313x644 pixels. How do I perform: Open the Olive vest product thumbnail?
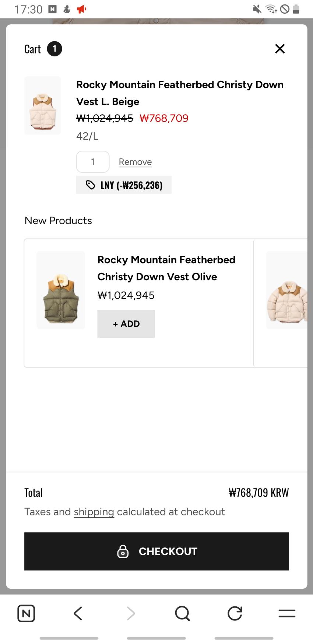61,290
